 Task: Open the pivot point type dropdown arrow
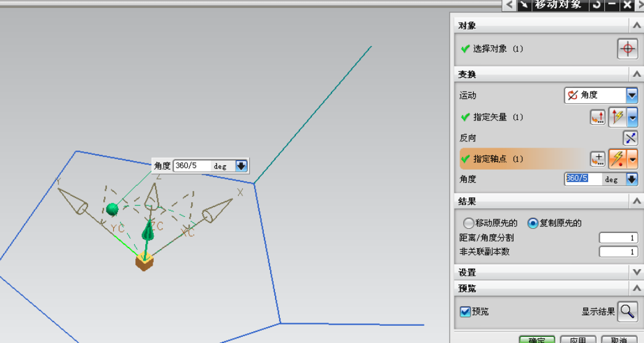point(632,159)
